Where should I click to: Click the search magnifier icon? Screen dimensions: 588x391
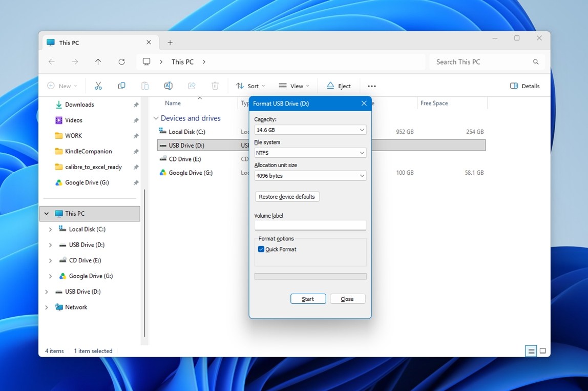pyautogui.click(x=536, y=62)
